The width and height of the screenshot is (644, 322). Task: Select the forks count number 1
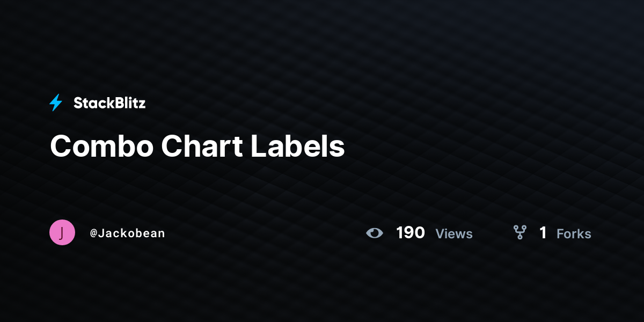coord(543,233)
